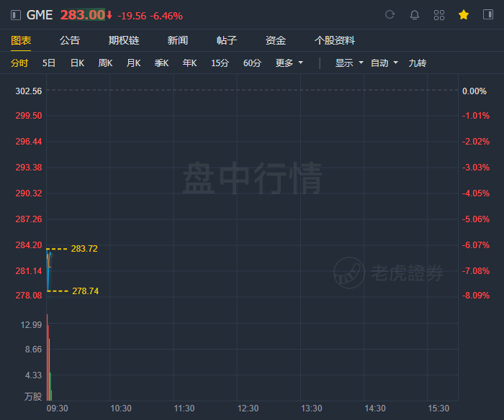Click the -6.46% percent change

coord(166,16)
